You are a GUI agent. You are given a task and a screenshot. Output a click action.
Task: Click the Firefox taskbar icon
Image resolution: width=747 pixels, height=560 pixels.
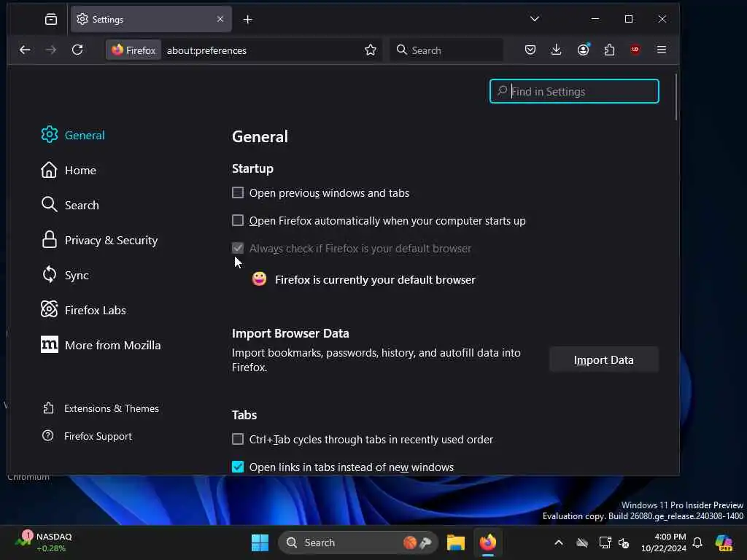point(488,542)
